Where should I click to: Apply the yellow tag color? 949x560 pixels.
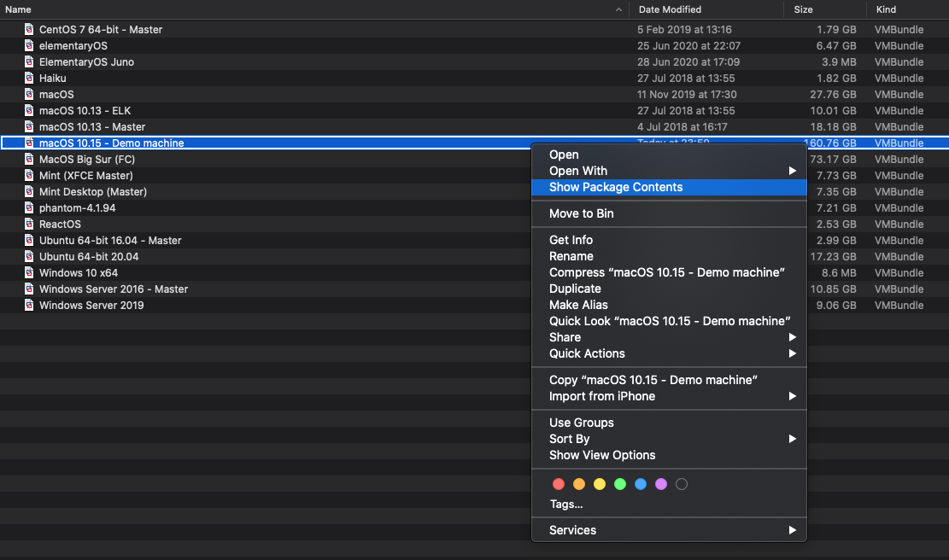[x=600, y=484]
